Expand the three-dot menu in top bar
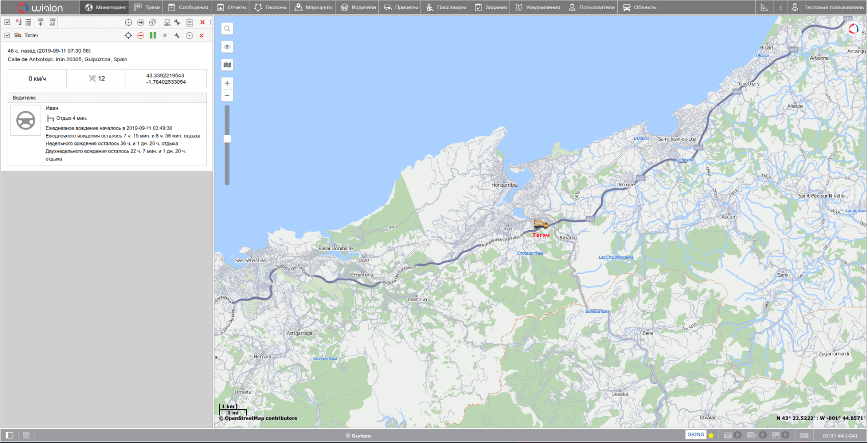 pos(780,8)
